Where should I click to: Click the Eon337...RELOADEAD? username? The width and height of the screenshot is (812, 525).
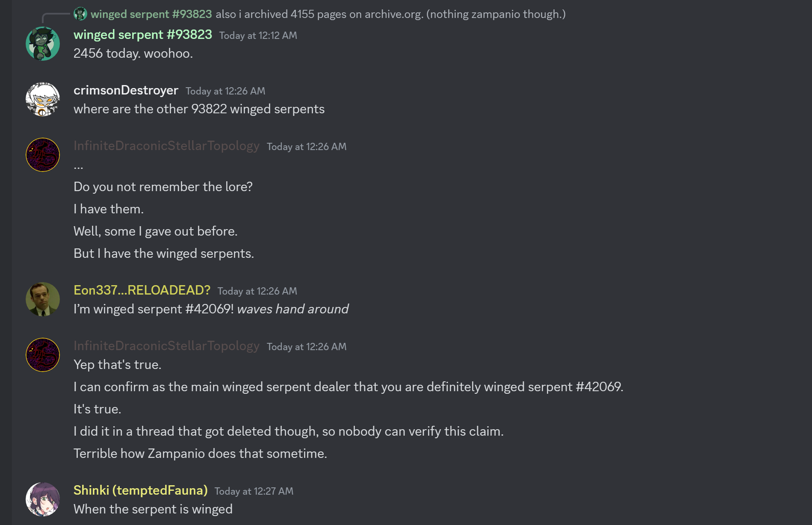pos(142,290)
